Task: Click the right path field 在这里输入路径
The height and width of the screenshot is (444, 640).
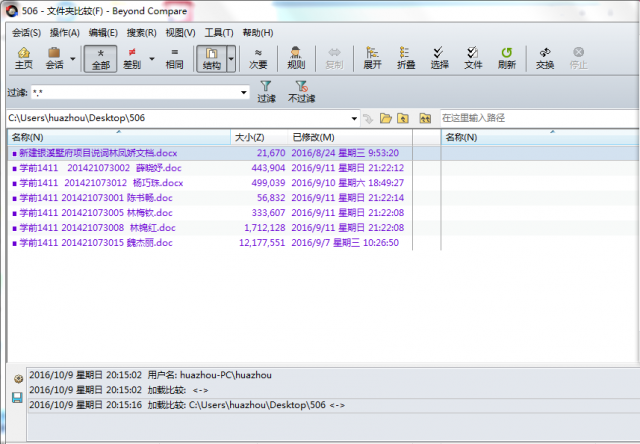Action: [540, 118]
